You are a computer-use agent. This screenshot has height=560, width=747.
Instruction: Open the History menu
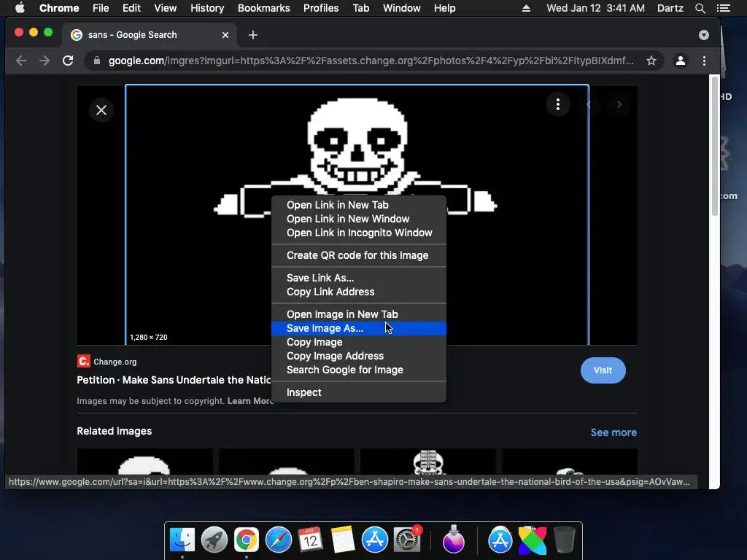pyautogui.click(x=207, y=8)
